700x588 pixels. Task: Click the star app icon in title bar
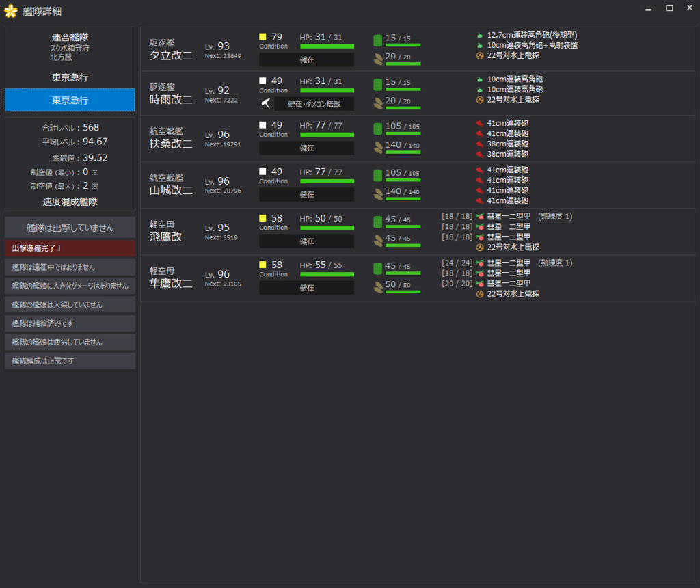(x=11, y=11)
